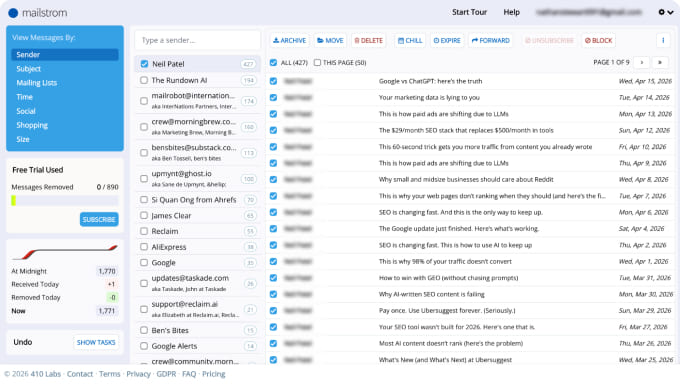Image resolution: width=680 pixels, height=384 pixels.
Task: Click the Forward toolbar button
Action: (490, 40)
